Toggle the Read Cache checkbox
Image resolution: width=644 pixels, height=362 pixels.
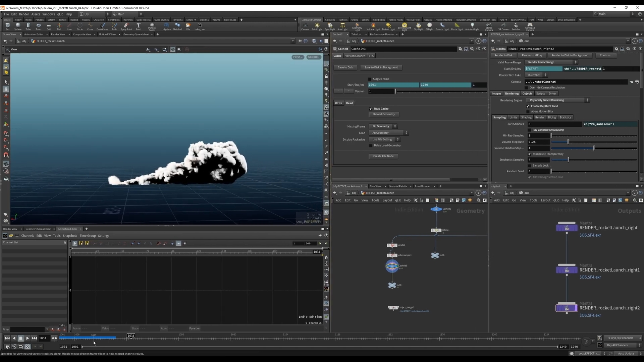(371, 109)
